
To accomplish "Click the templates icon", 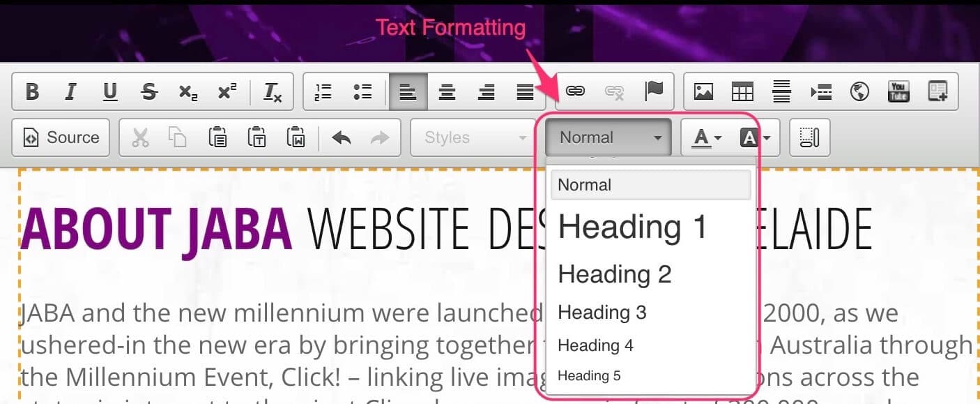I will point(938,91).
